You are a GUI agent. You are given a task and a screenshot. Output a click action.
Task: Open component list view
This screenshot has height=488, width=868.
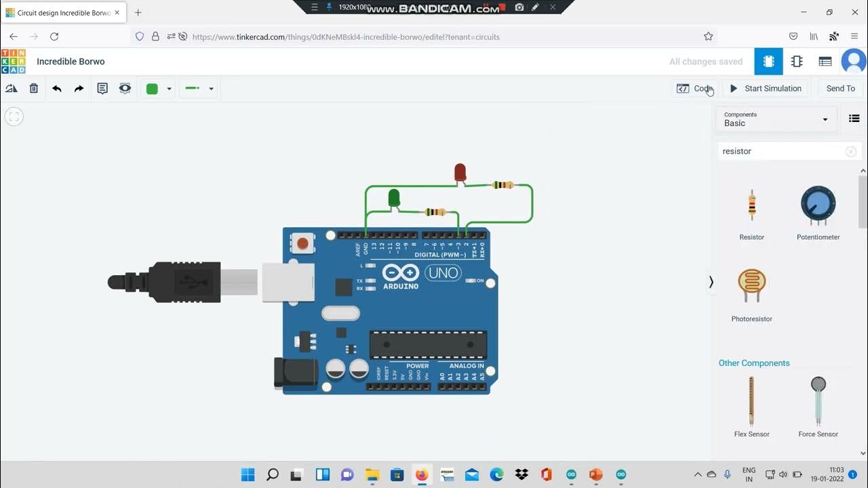tap(825, 62)
